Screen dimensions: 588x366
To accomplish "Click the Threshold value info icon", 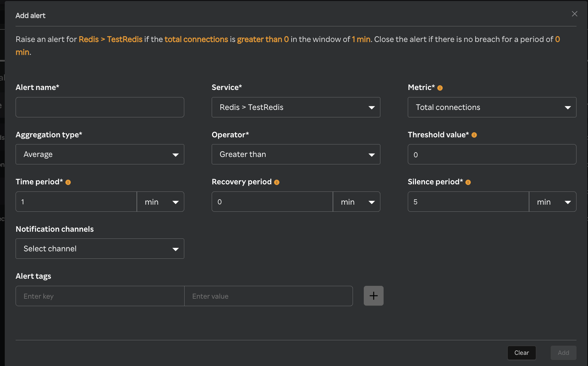I will [x=474, y=135].
